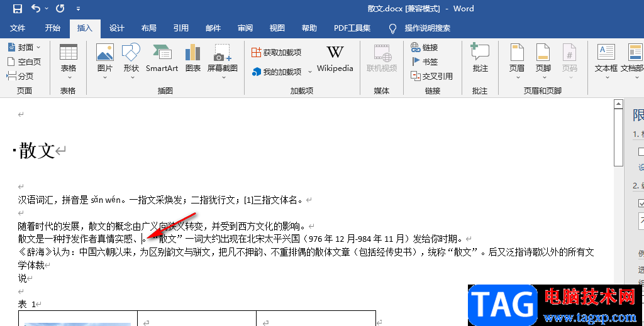Image resolution: width=644 pixels, height=326 pixels.
Task: Redo using the repeat icon
Action: [x=60, y=8]
